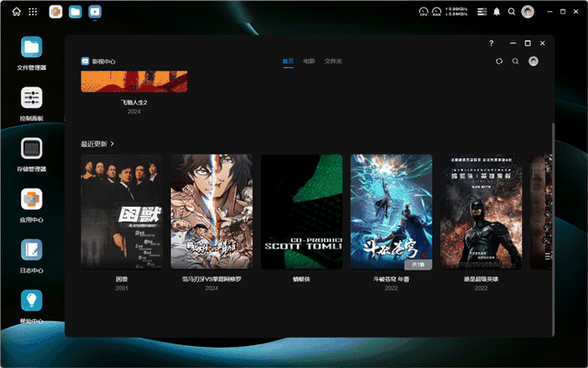Viewport: 588px width, 368px height.
Task: Open the CPU usage gauge
Action: coord(424,12)
